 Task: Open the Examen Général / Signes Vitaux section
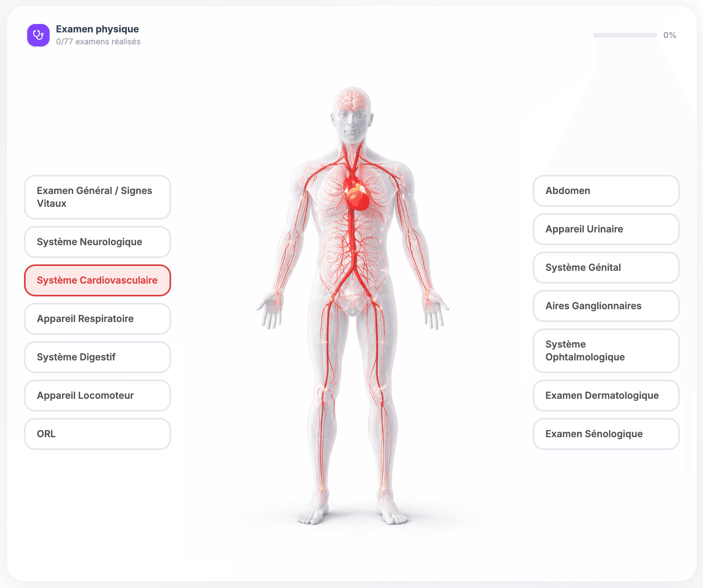pos(97,197)
